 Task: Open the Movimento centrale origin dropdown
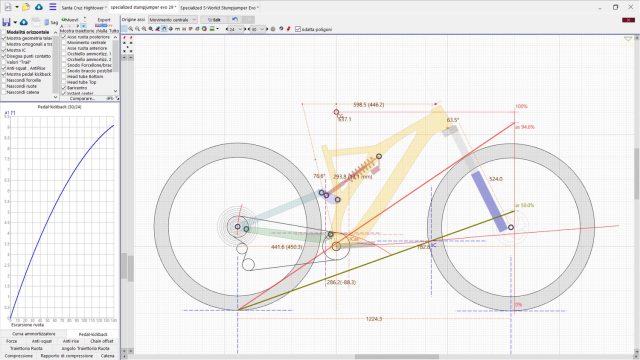(x=173, y=20)
